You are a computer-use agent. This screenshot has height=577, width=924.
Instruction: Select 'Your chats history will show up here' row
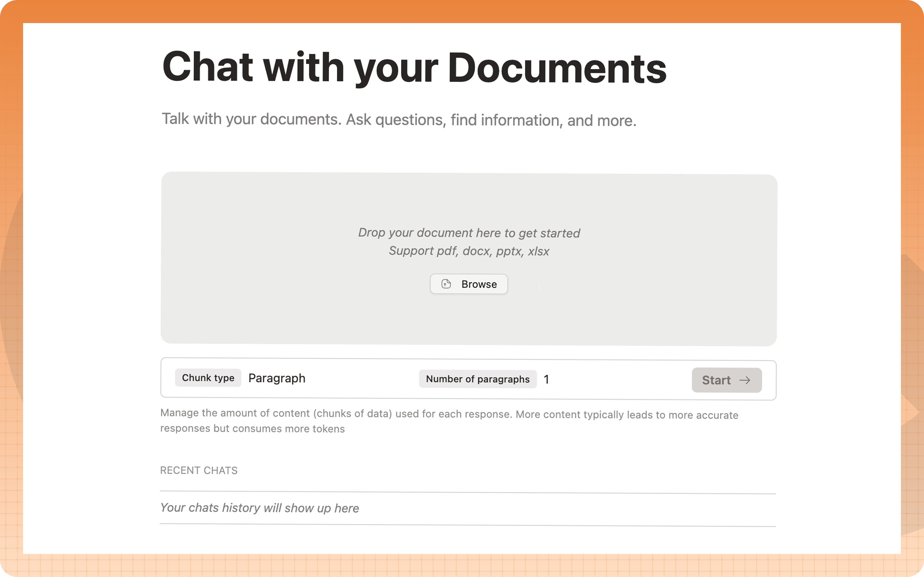click(260, 508)
